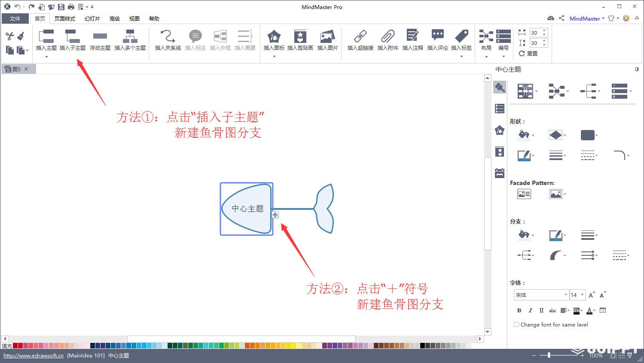The height and width of the screenshot is (363, 644).
Task: Open the font family 宋体 dropdown
Action: [x=566, y=295]
